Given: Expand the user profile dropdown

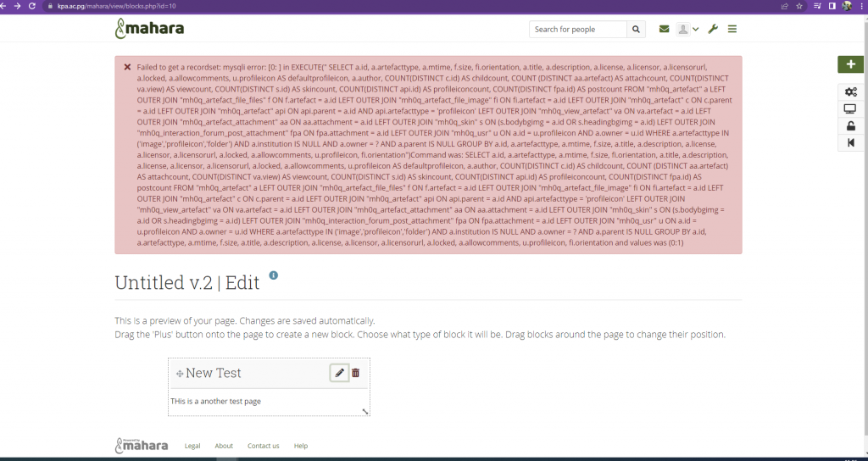Looking at the screenshot, I should (687, 30).
